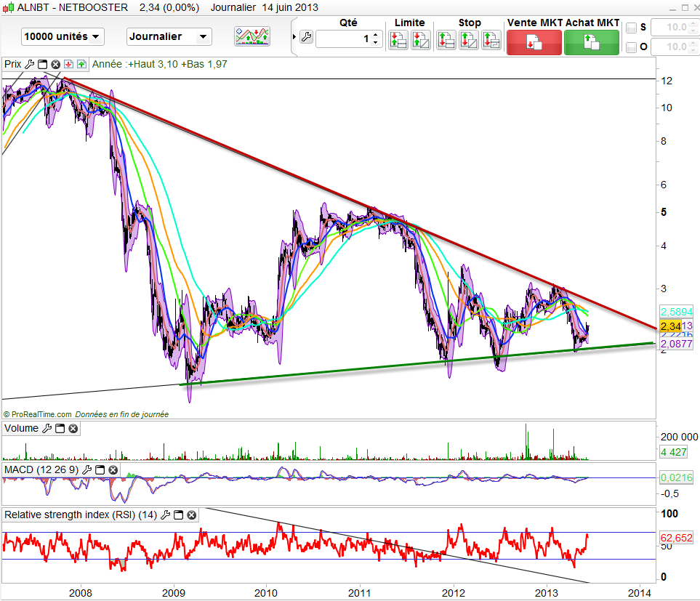Click the Achat MKT buy button

tap(592, 42)
